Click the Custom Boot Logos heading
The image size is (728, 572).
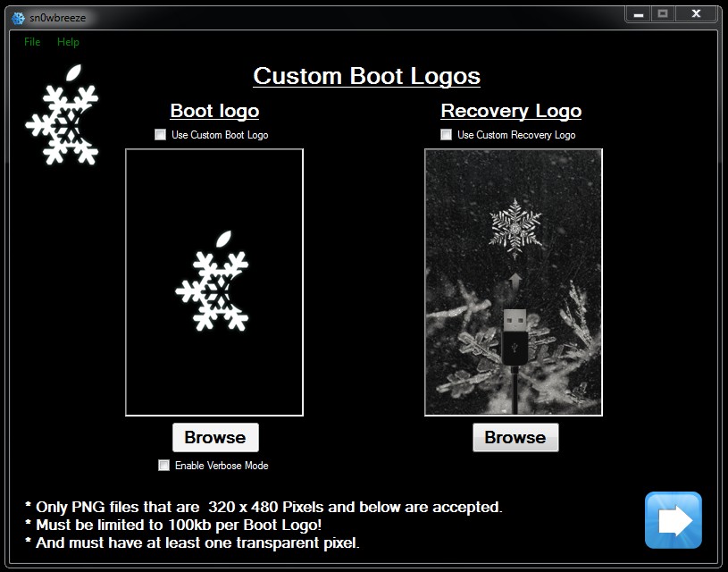click(x=366, y=77)
